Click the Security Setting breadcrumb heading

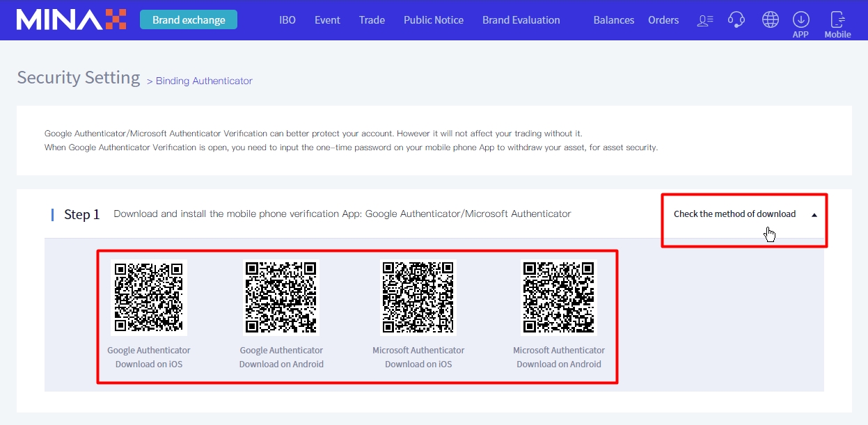tap(79, 77)
